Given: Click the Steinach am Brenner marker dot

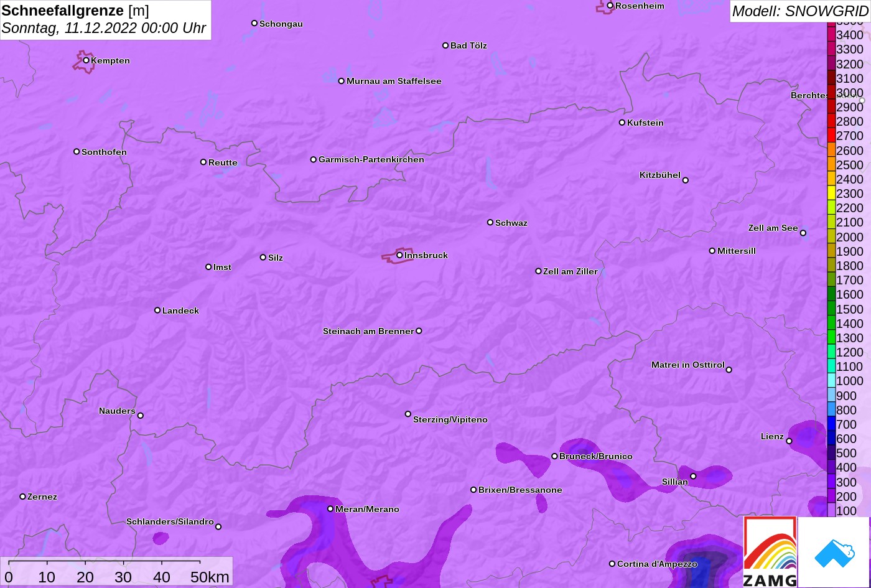Looking at the screenshot, I should tap(419, 331).
